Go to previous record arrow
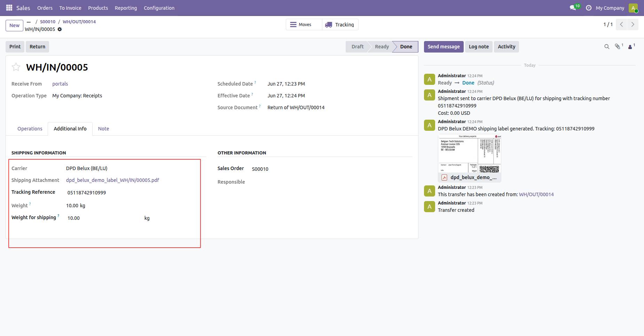The image size is (644, 336). (621, 24)
